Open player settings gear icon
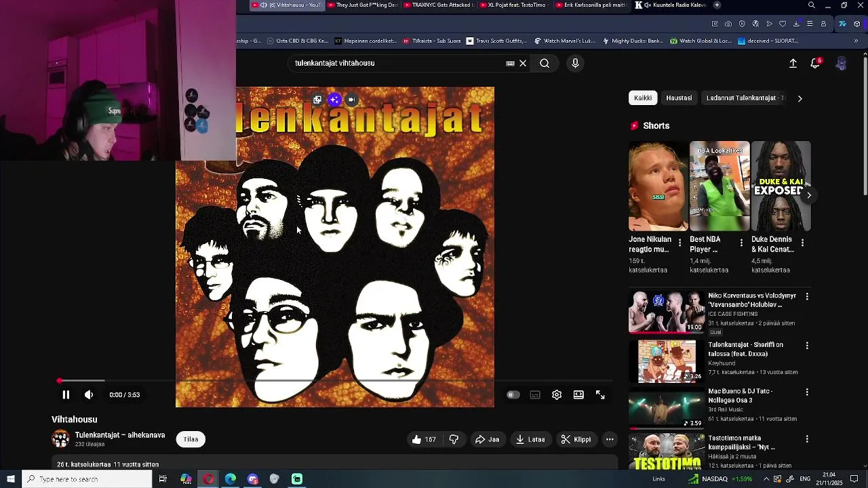 557,394
